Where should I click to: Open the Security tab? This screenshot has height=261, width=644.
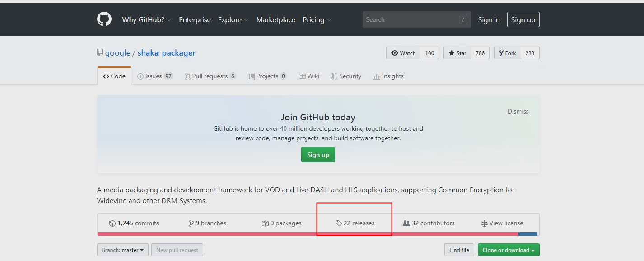point(346,76)
